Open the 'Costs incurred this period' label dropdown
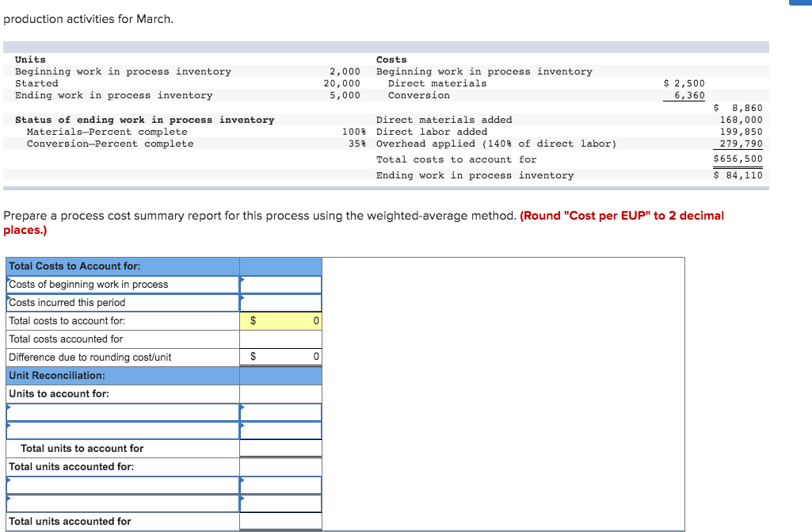The height and width of the screenshot is (532, 812). (x=123, y=302)
